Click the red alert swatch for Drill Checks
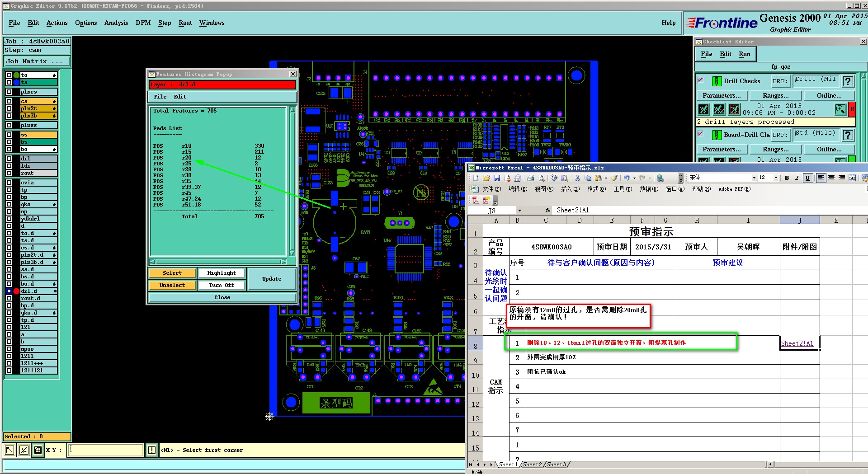Screen dimensions: 868x474 (852, 109)
